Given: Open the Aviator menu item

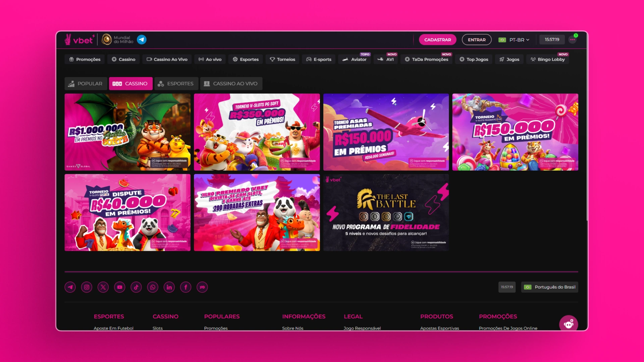Looking at the screenshot, I should coord(355,59).
